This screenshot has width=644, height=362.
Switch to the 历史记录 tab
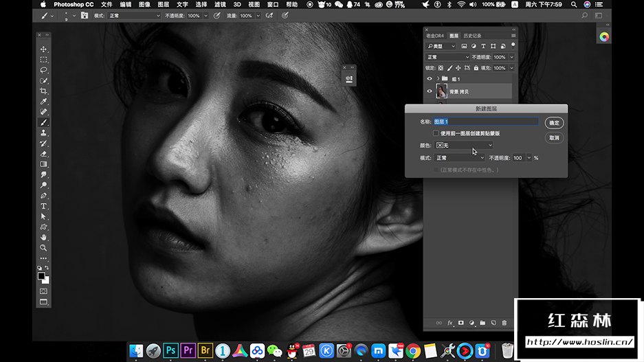(x=472, y=36)
